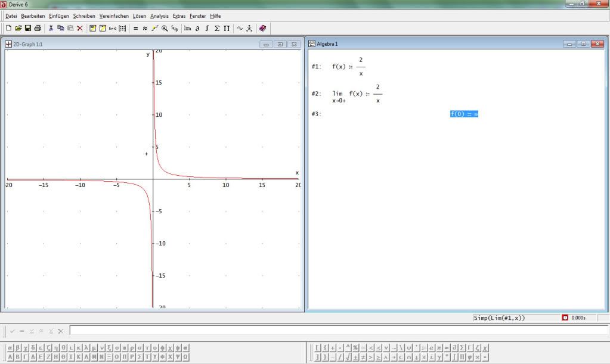Screen dimensions: 610x364
Task: Open the 2D plot window icon
Action: pyautogui.click(x=240, y=28)
